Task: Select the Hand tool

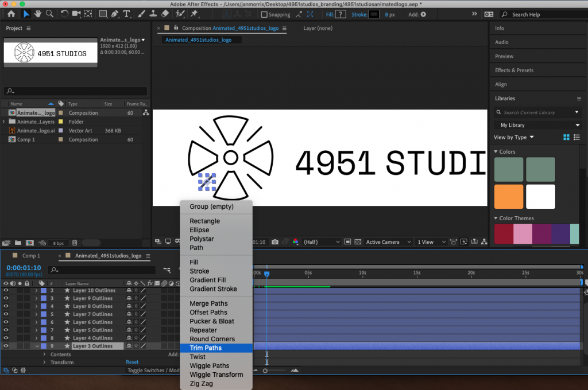Action: click(37, 14)
